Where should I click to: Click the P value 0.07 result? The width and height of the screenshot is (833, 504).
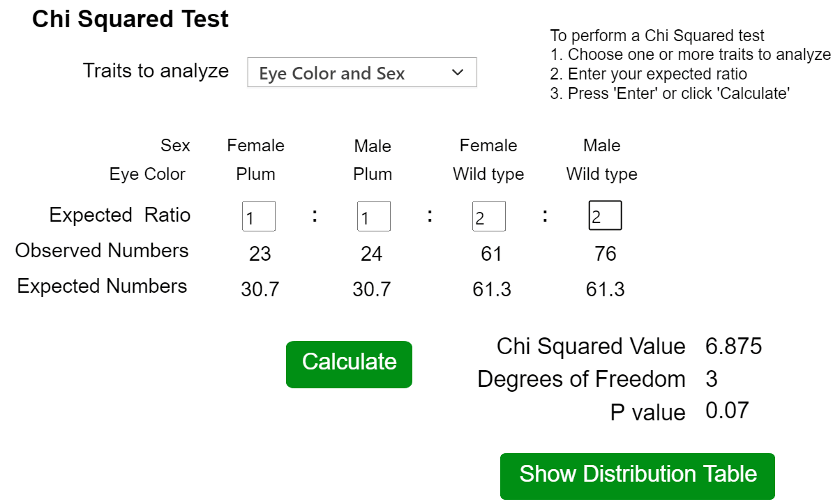point(727,411)
